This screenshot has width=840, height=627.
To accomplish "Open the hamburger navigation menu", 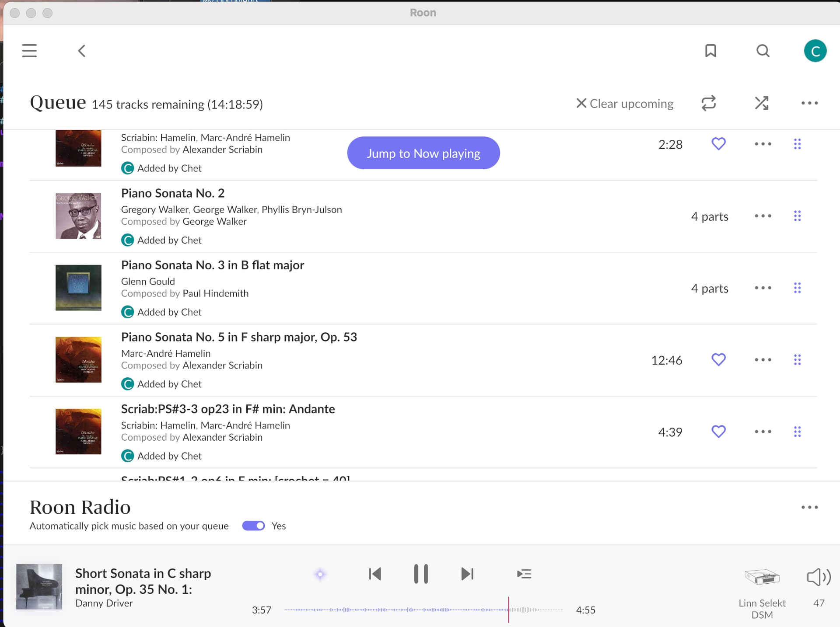I will 29,51.
